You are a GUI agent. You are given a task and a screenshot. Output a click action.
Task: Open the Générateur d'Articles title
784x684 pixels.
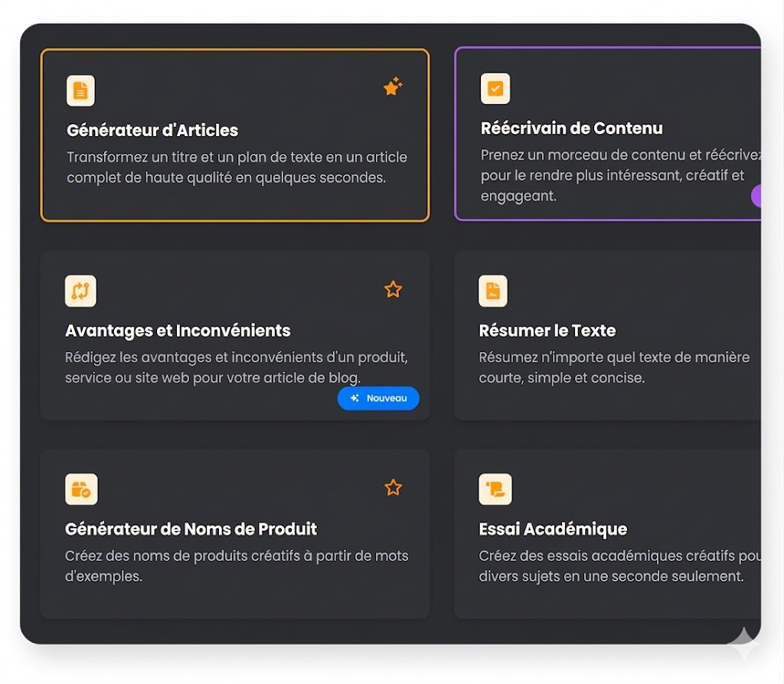coord(152,131)
